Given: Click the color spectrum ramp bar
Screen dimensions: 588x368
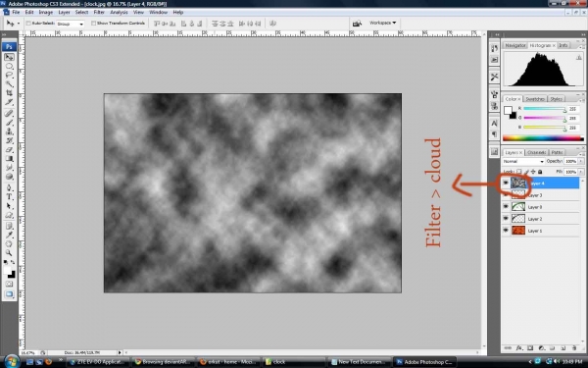Looking at the screenshot, I should (543, 138).
